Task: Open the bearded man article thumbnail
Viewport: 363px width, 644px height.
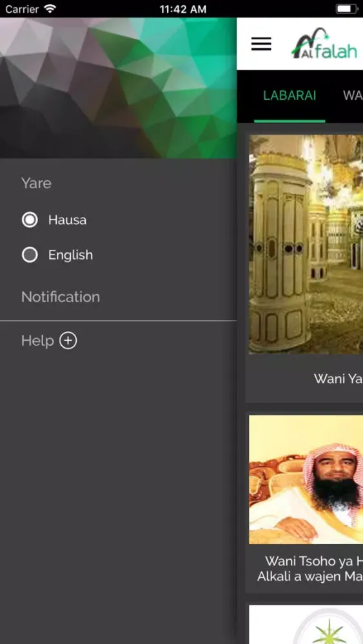Action: click(x=306, y=479)
